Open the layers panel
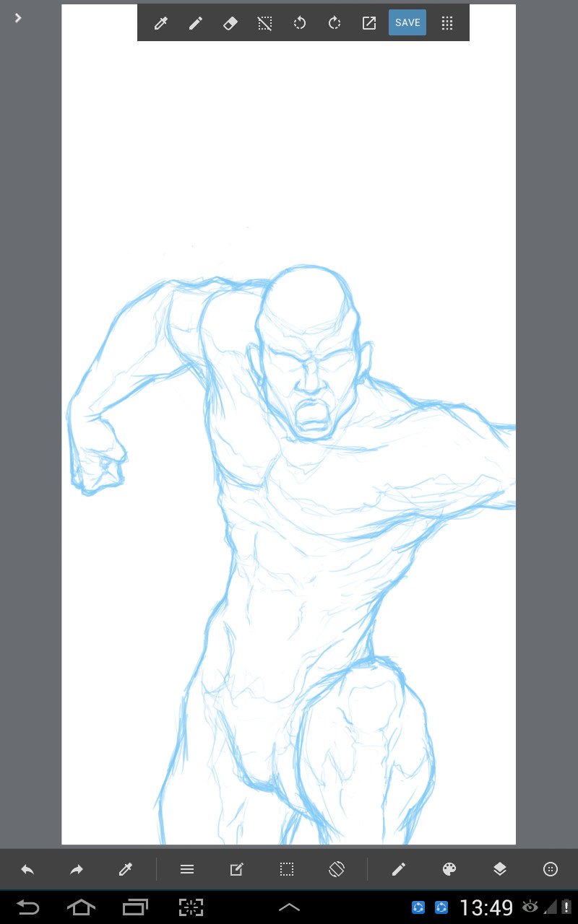578x924 pixels. click(500, 870)
